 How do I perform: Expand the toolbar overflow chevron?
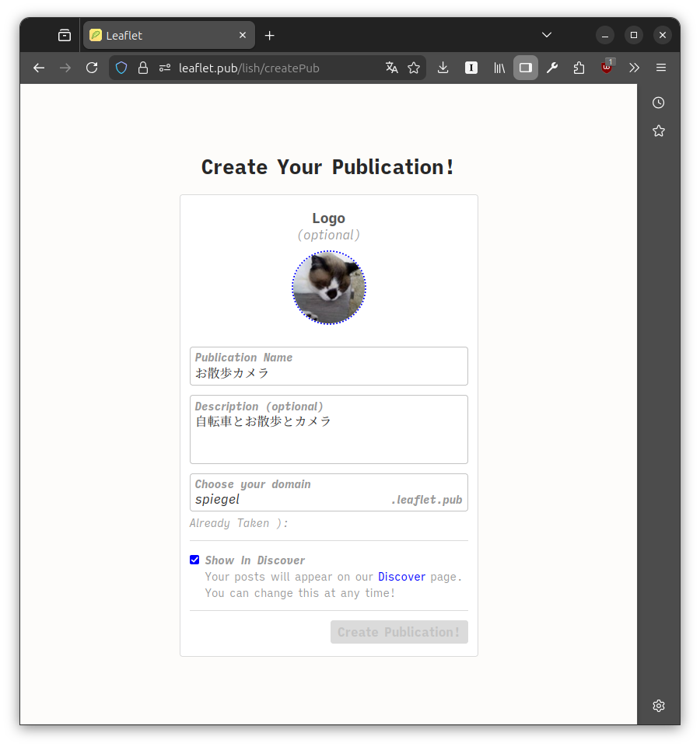tap(634, 68)
